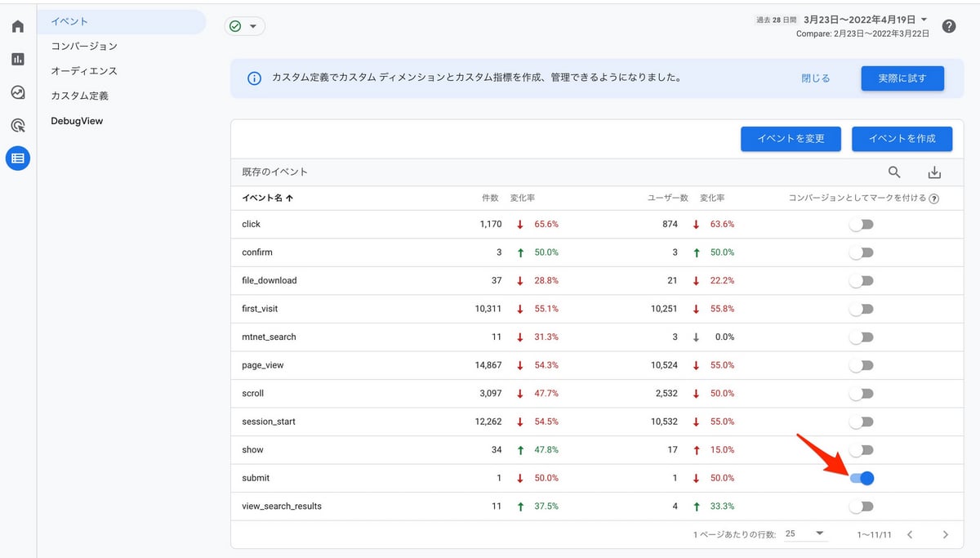The height and width of the screenshot is (558, 980).
Task: Click the view_search_results event name
Action: 282,506
